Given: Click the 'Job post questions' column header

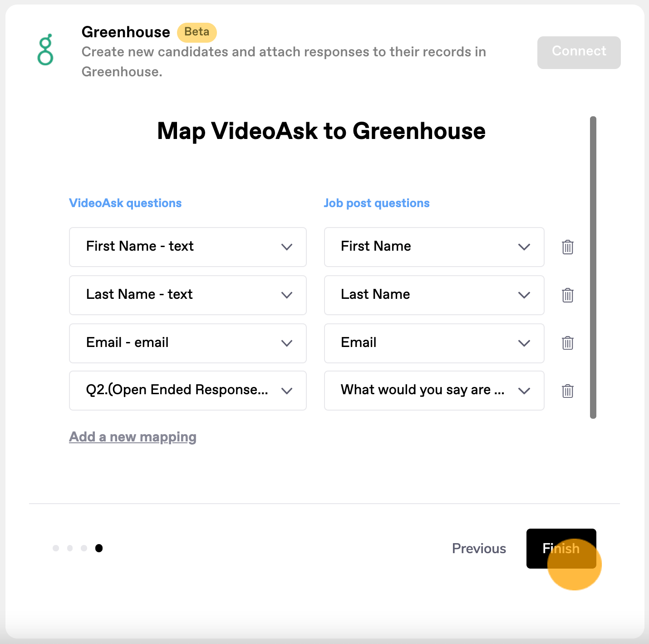Looking at the screenshot, I should point(377,203).
